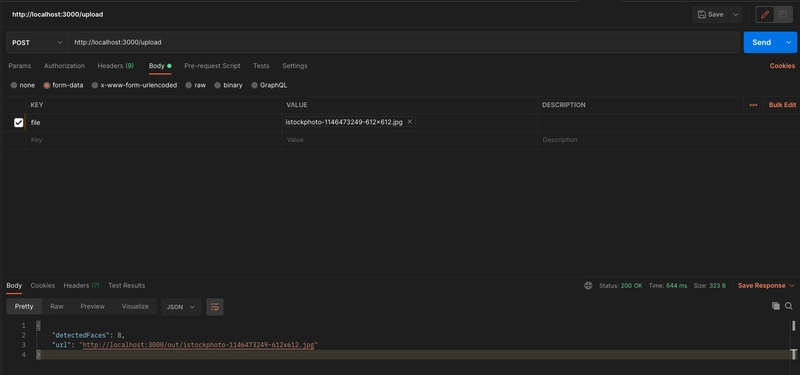Open the Cookies link on the right

coord(782,66)
